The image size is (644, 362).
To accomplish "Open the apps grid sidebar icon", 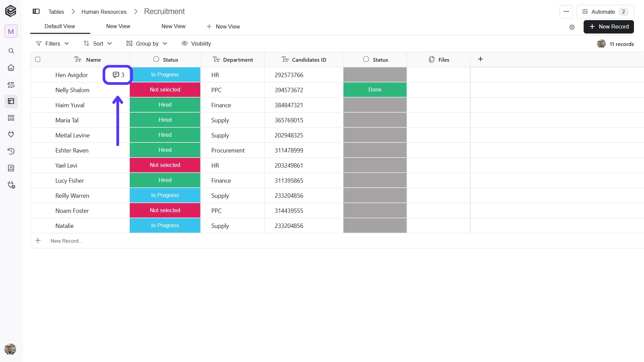I will [x=11, y=118].
